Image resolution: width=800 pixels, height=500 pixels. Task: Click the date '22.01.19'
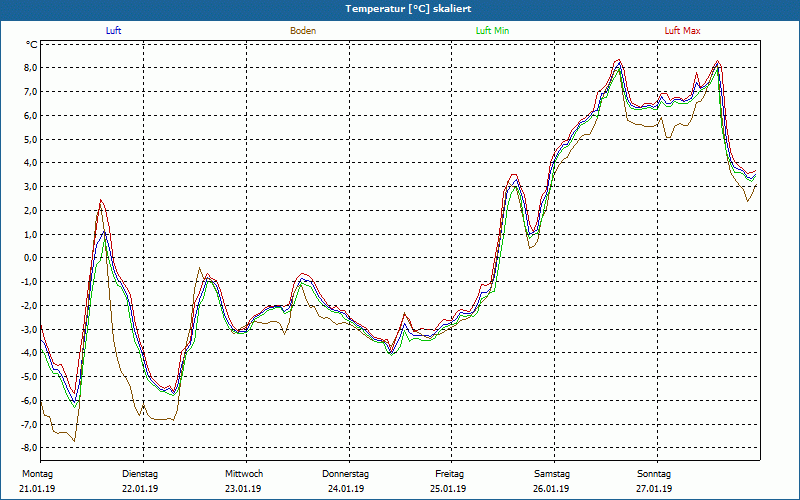tap(140, 489)
